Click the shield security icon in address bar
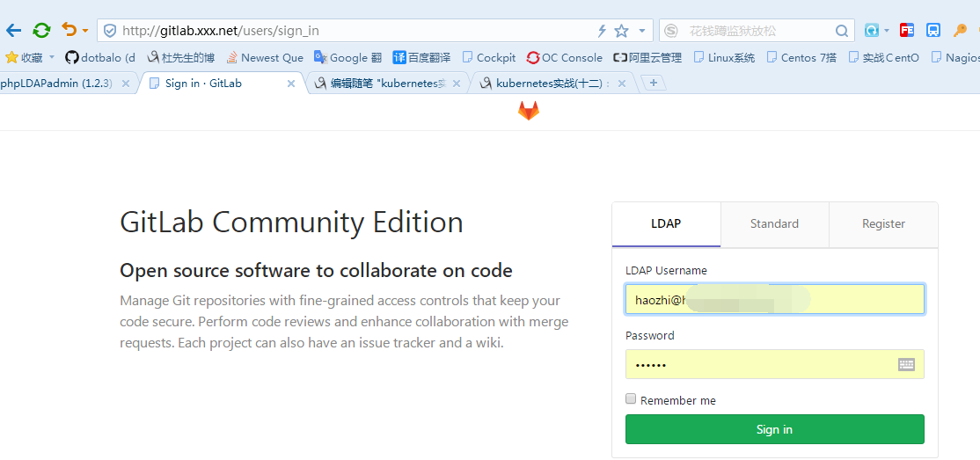Screen dimensions: 980x460 (110, 31)
